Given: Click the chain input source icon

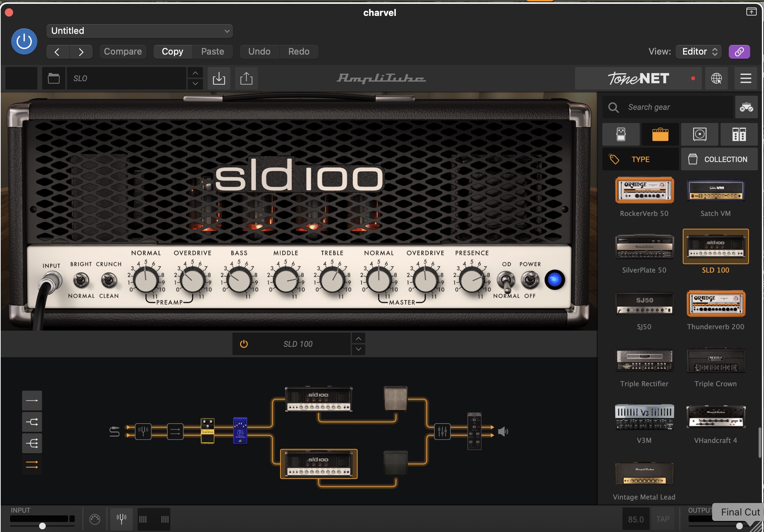Looking at the screenshot, I should click(x=114, y=431).
